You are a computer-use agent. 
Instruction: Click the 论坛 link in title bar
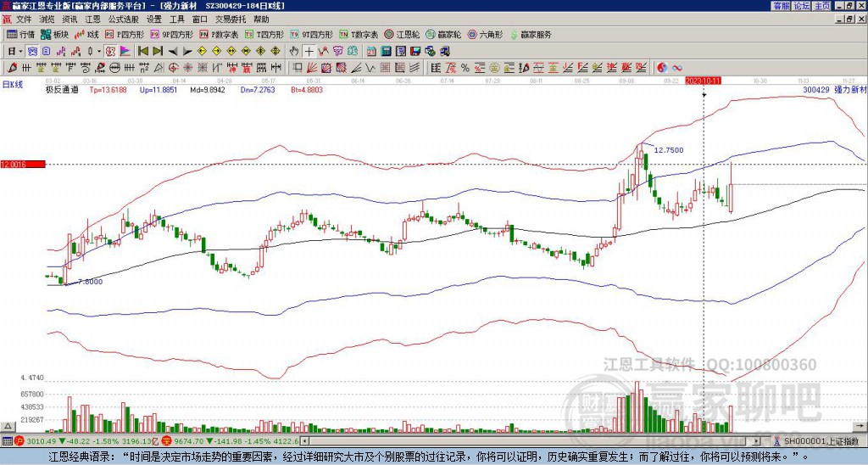[x=801, y=6]
